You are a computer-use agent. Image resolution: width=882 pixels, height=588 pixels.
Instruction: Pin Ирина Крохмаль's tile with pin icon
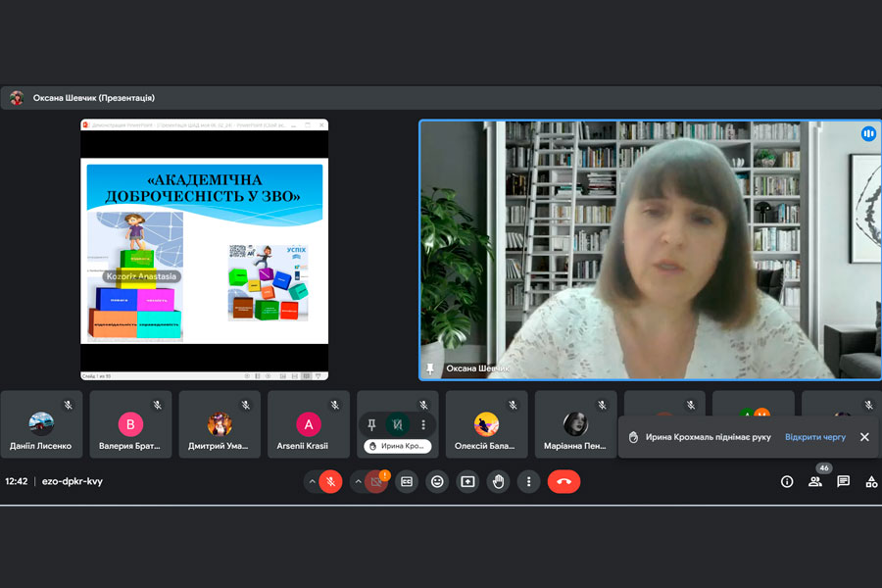point(371,424)
